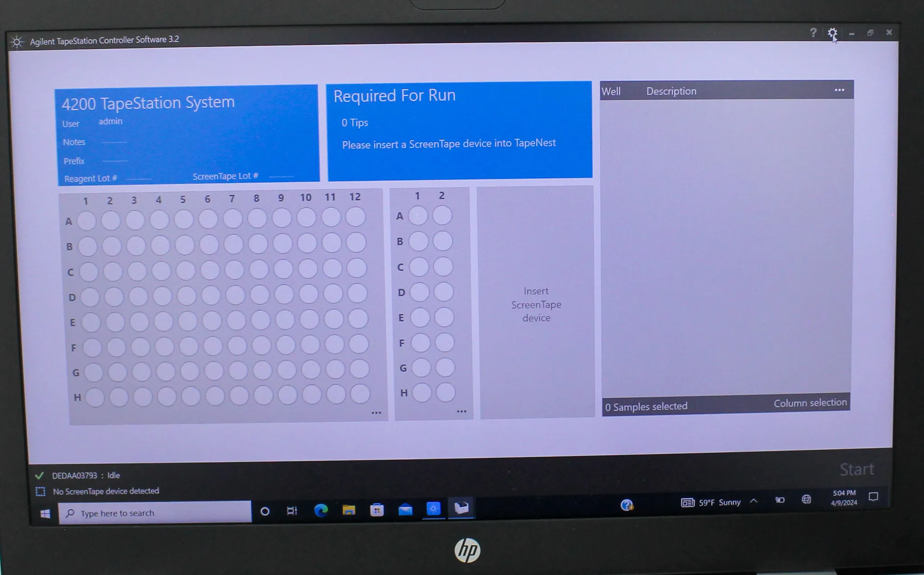
Task: Click the Well column header to sort
Action: click(614, 91)
